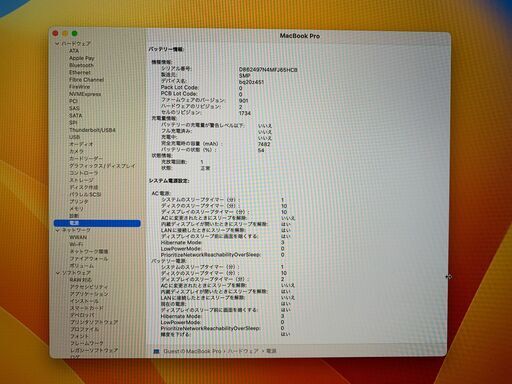Viewport: 512px width, 384px height.
Task: Open ストレージ in the sidebar
Action: 81,180
